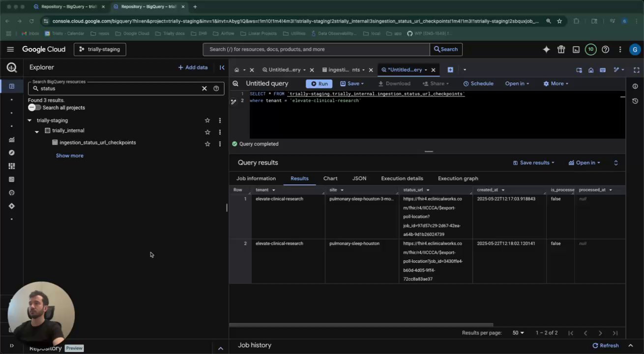Open the query history clock icon in right sidebar
The width and height of the screenshot is (644, 354).
tap(635, 101)
